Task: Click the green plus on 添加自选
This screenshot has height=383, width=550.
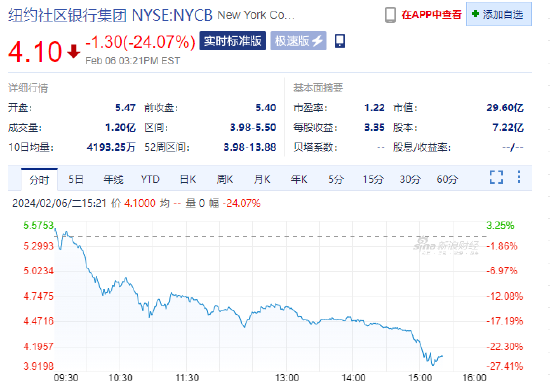Action: pos(475,14)
